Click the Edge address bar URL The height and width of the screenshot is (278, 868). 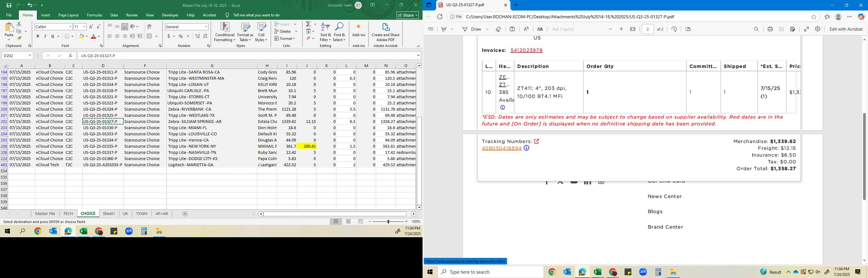click(570, 17)
